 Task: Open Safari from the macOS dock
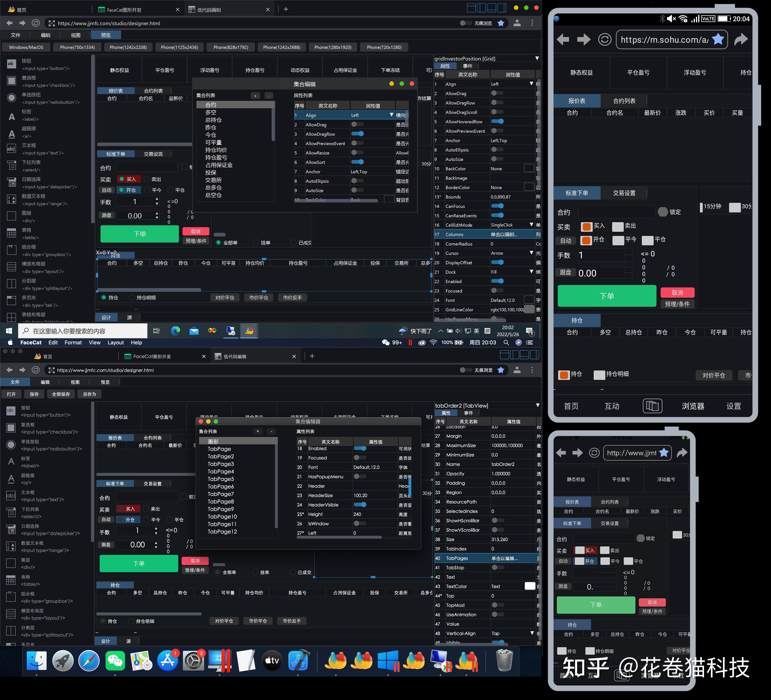click(x=89, y=661)
